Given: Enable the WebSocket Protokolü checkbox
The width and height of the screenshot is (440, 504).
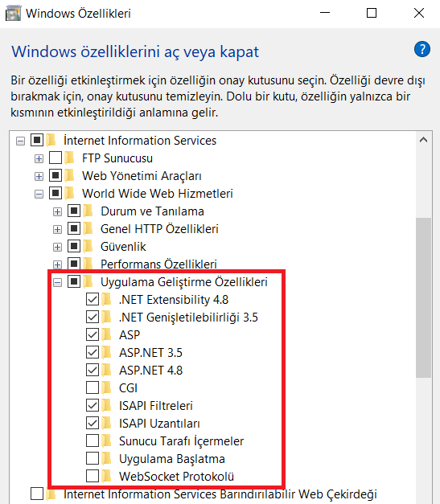Looking at the screenshot, I should [93, 476].
